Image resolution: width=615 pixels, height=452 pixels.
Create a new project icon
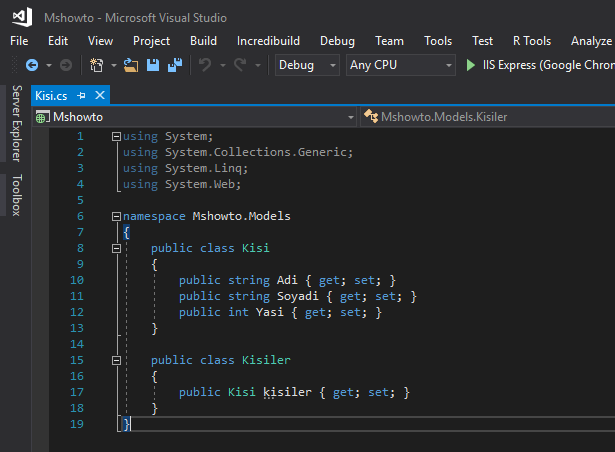(x=96, y=65)
